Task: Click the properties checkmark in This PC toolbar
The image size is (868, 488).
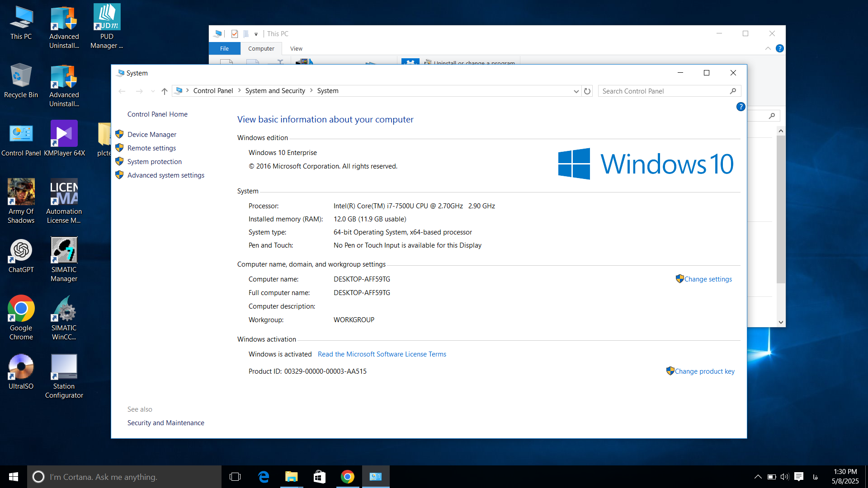Action: (234, 34)
